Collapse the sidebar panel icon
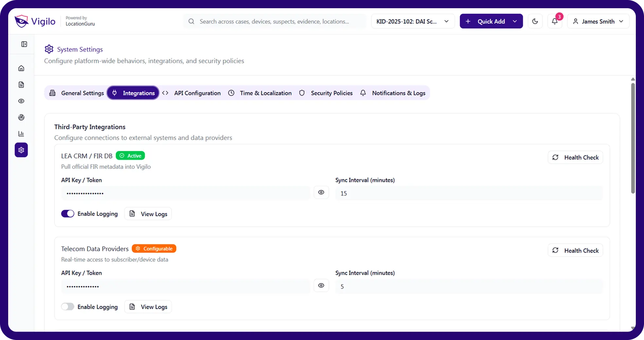 pyautogui.click(x=24, y=44)
